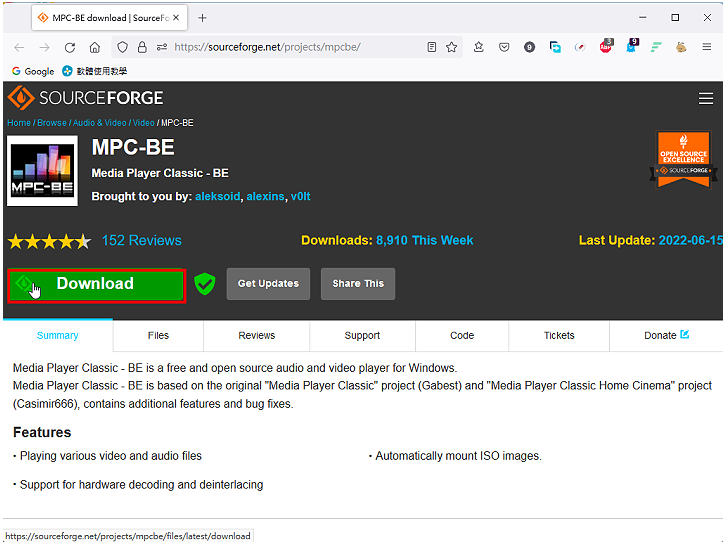Click green shield checkmark icon
This screenshot has height=544, width=726.
pos(205,284)
